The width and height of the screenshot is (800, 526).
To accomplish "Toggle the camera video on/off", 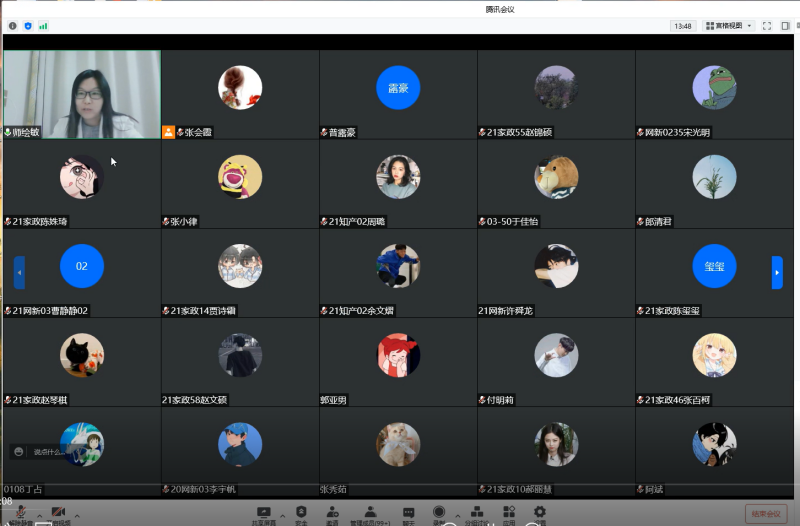I will pos(58,514).
